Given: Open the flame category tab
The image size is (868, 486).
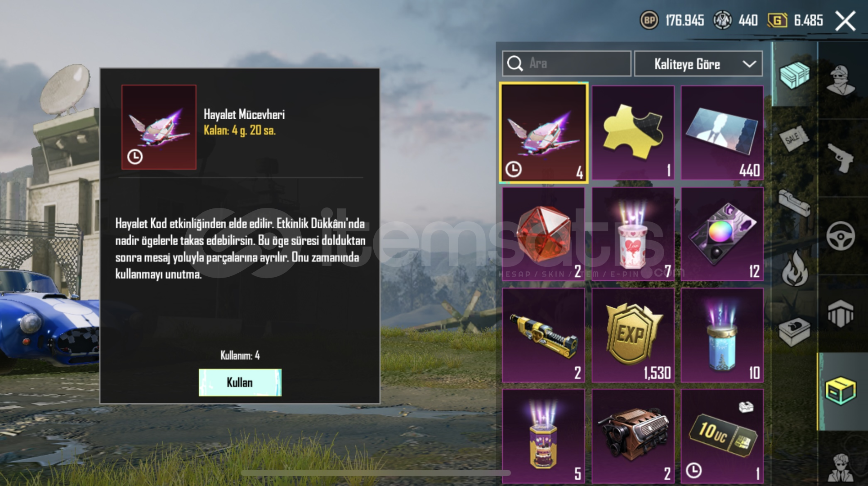Looking at the screenshot, I should pos(794,268).
